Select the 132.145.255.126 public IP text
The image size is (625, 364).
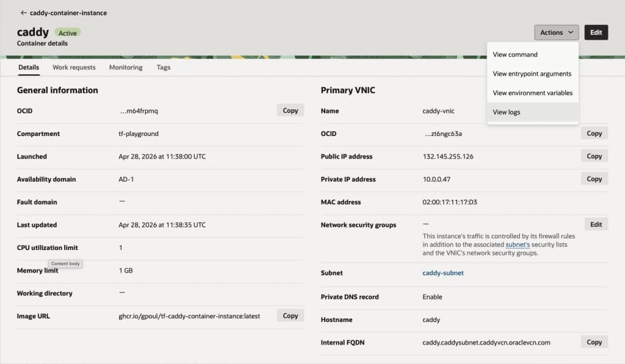(448, 157)
